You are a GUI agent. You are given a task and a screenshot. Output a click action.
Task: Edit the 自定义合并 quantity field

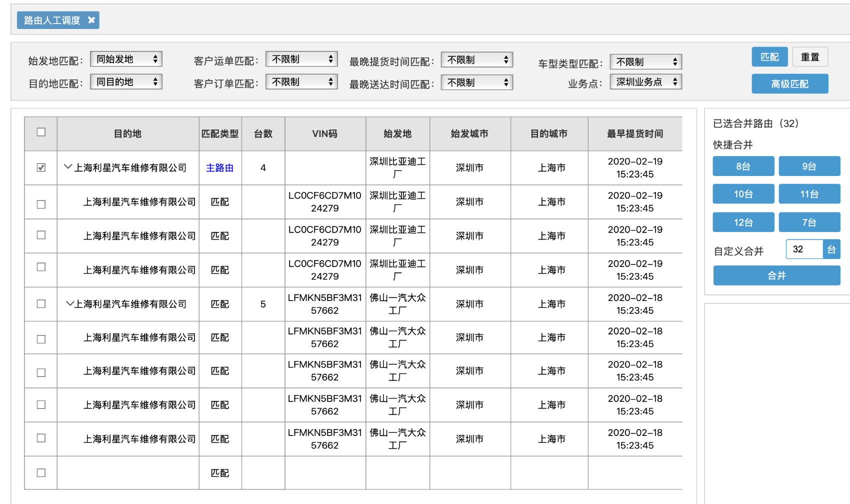click(804, 249)
